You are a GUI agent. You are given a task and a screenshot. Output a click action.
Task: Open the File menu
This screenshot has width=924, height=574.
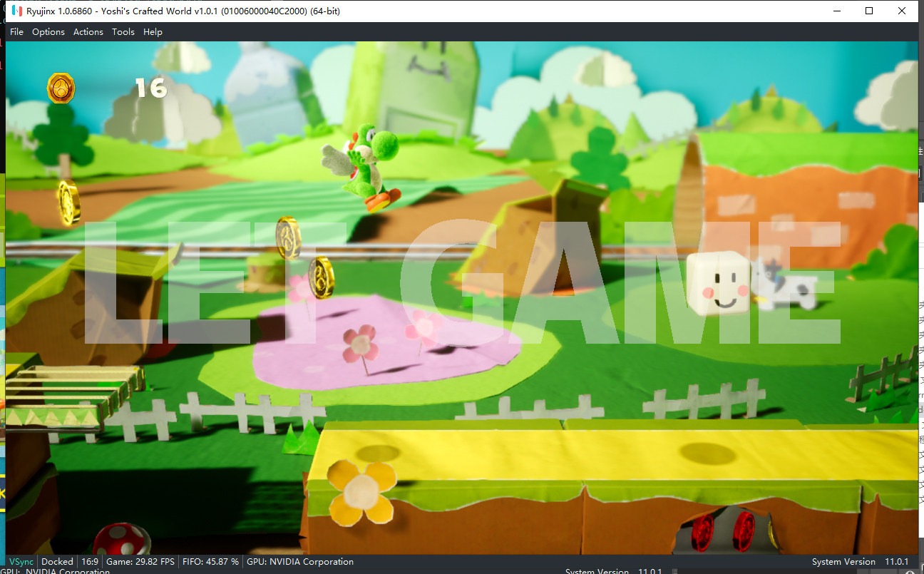[16, 32]
